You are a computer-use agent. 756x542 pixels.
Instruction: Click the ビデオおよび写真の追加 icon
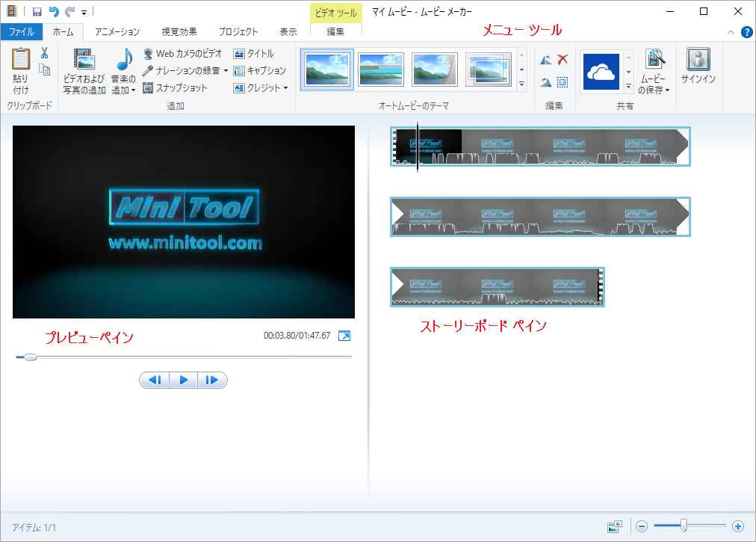click(x=84, y=60)
